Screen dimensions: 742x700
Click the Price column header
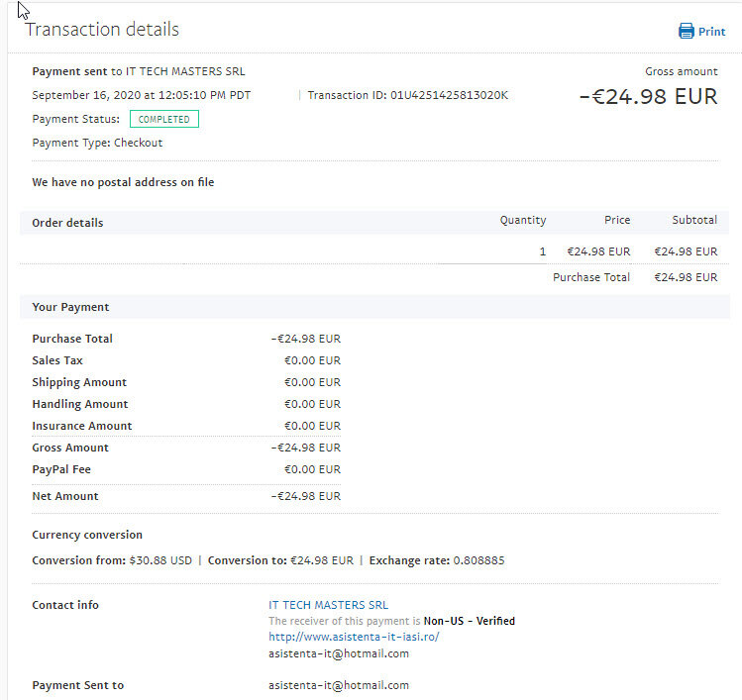click(617, 220)
